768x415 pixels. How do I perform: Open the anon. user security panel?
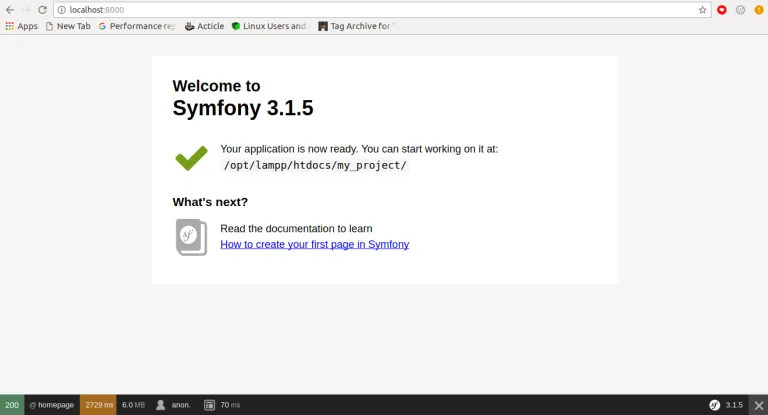(x=173, y=405)
